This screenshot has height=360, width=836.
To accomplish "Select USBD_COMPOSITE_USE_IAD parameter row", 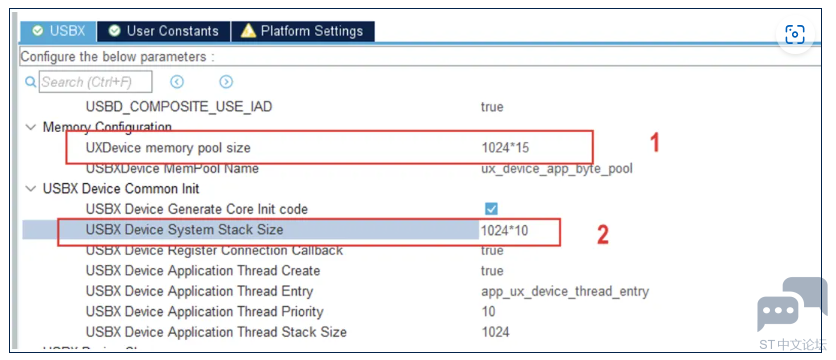I will pos(179,107).
